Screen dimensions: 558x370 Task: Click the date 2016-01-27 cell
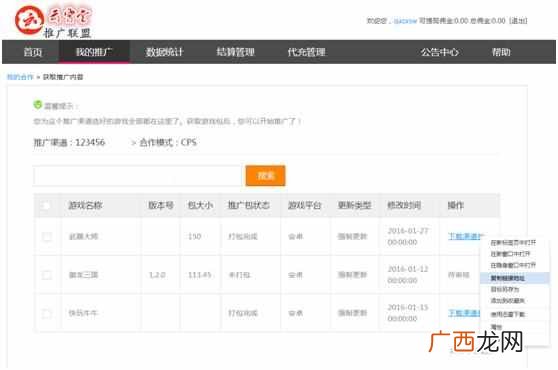click(x=408, y=237)
